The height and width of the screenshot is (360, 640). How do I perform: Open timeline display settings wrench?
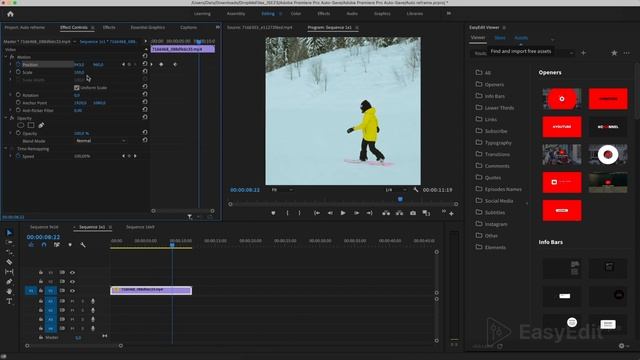point(83,245)
